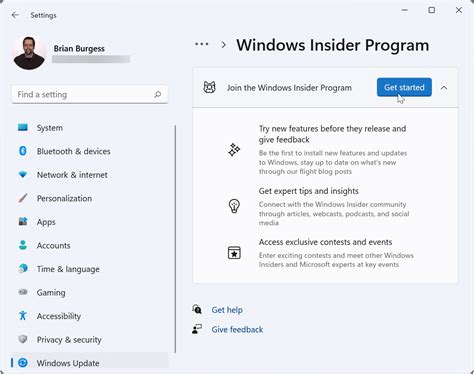Viewport: 474px width, 374px height.
Task: Expand the breadcrumb ellipsis menu
Action: click(x=202, y=44)
